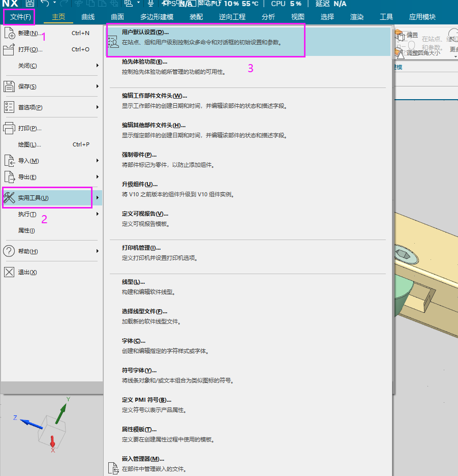Click the 打印(P) printer icon

[9, 128]
